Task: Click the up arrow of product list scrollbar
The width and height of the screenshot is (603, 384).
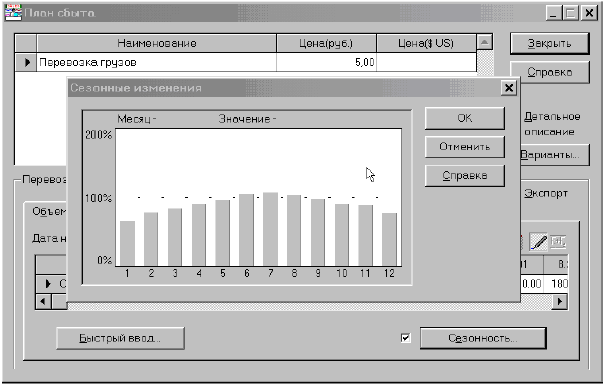Action: (485, 42)
